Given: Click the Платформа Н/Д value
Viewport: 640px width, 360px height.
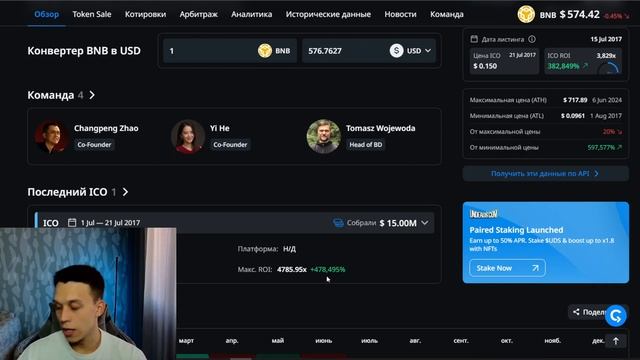Looking at the screenshot, I should click(289, 249).
